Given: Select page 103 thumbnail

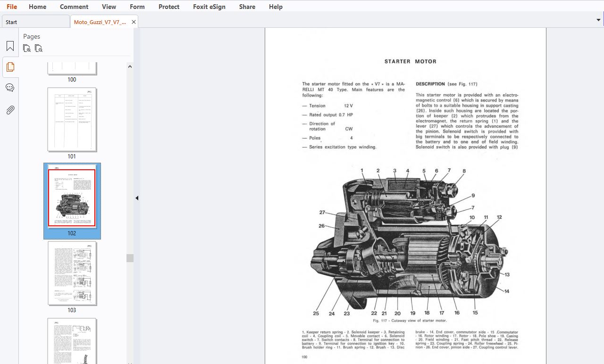Looking at the screenshot, I should click(72, 273).
